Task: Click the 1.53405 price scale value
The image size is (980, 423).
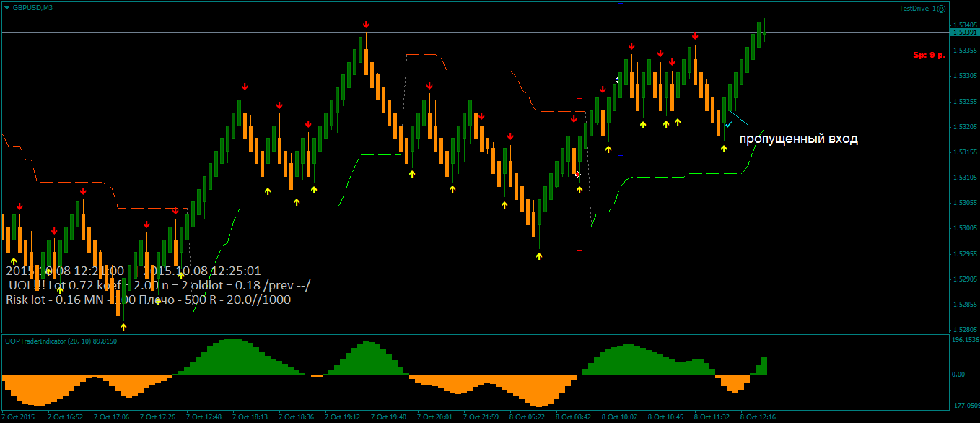Action: (x=966, y=25)
